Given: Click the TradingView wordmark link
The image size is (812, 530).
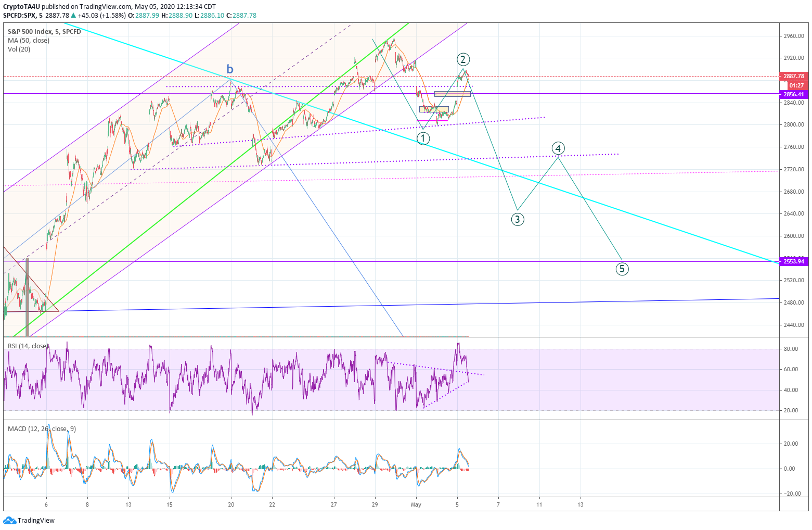Looking at the screenshot, I should (36, 520).
